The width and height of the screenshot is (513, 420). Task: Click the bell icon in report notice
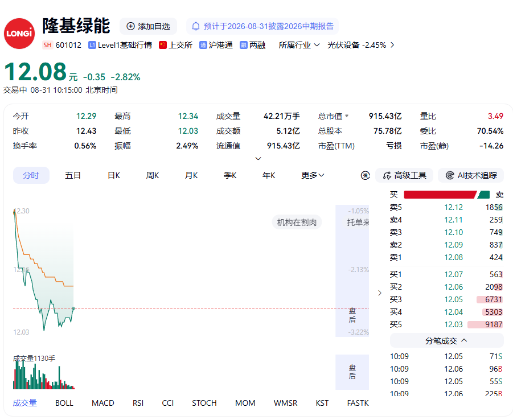point(196,27)
